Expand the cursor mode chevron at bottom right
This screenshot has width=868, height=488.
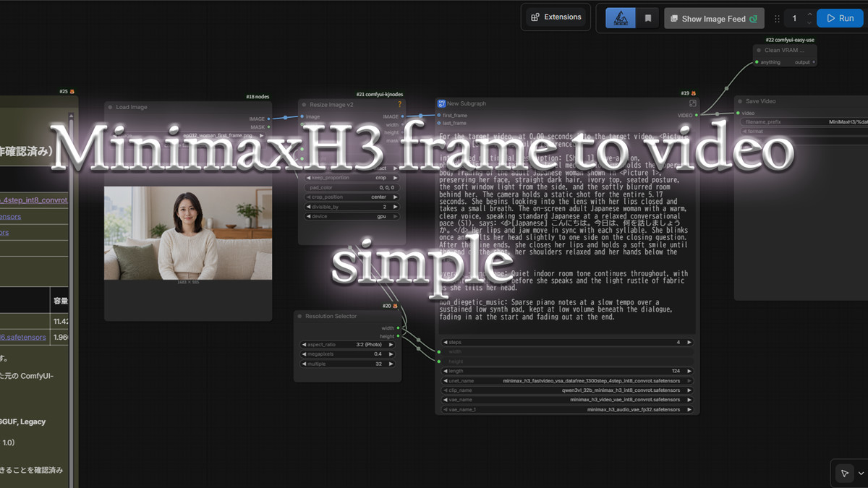pos(860,474)
